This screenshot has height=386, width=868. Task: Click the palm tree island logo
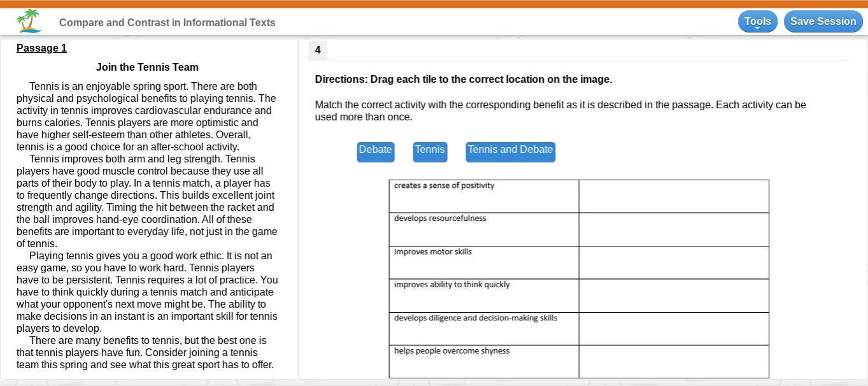(29, 21)
